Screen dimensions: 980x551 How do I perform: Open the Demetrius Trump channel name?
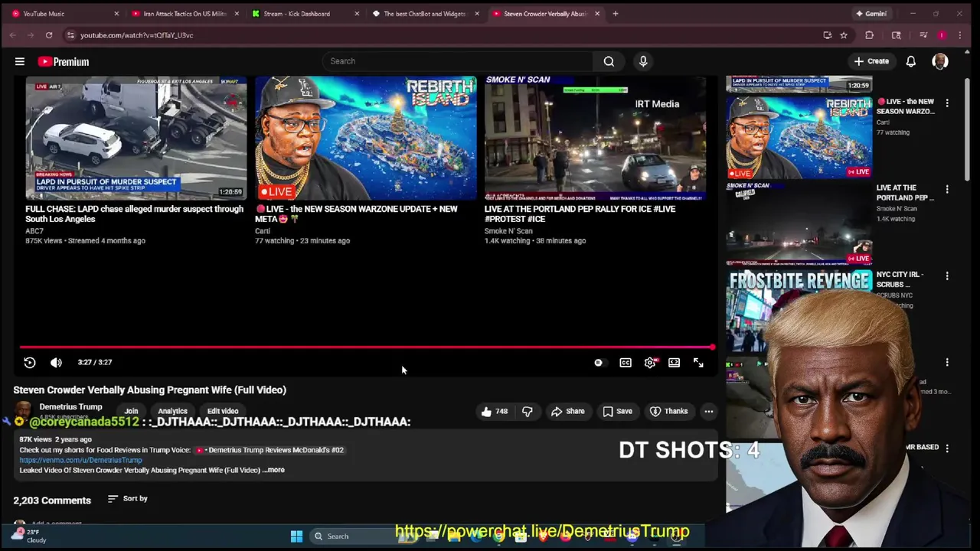coord(70,406)
